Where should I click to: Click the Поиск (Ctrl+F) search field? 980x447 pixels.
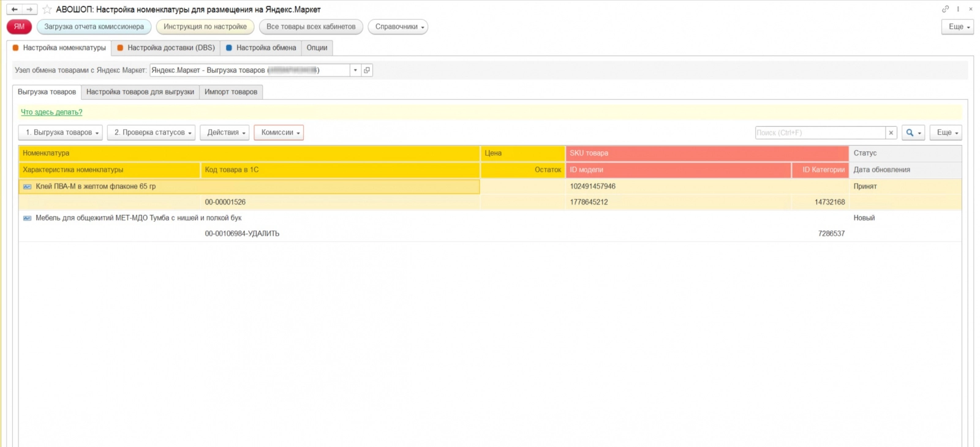(820, 133)
